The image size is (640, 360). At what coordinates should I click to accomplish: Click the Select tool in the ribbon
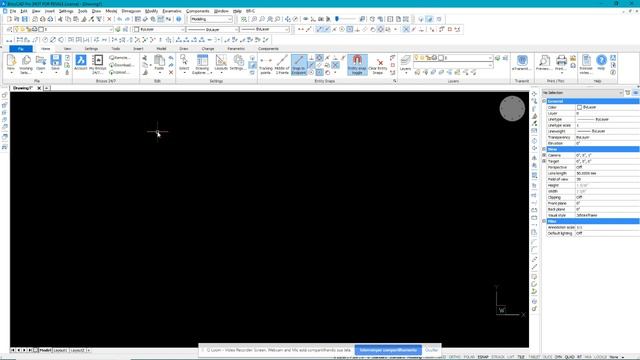(184, 63)
